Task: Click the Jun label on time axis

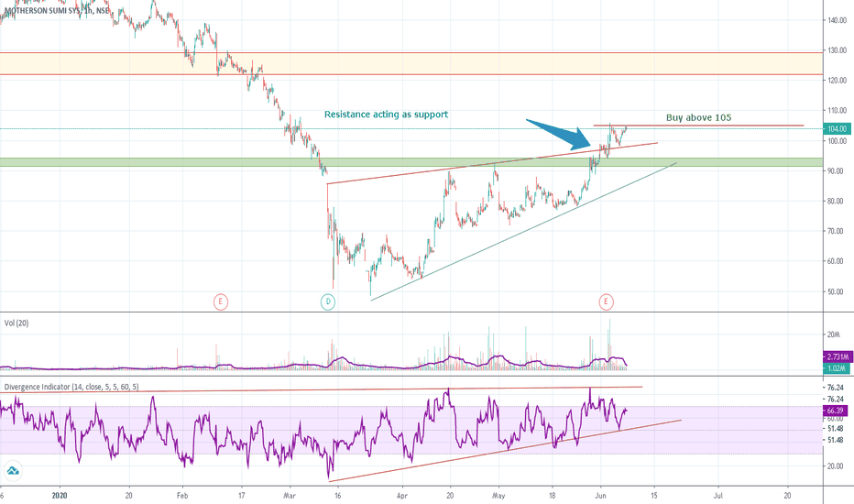Action: click(x=601, y=496)
